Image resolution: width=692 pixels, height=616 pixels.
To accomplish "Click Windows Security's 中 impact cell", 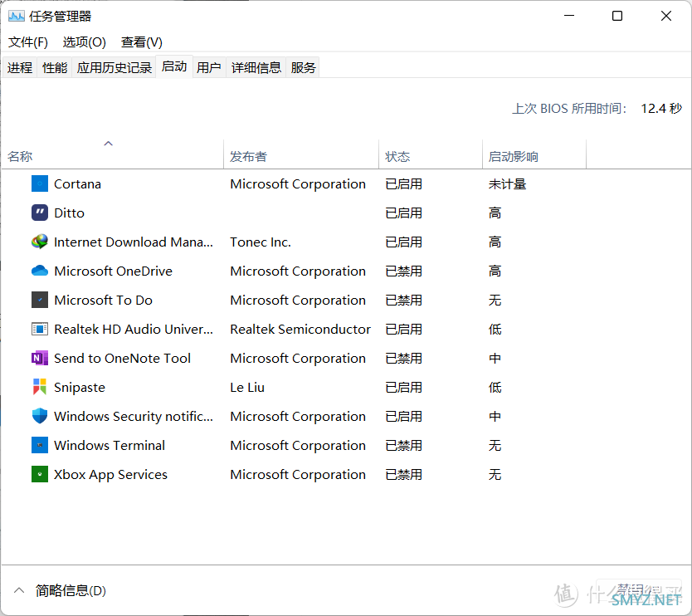I will click(495, 416).
